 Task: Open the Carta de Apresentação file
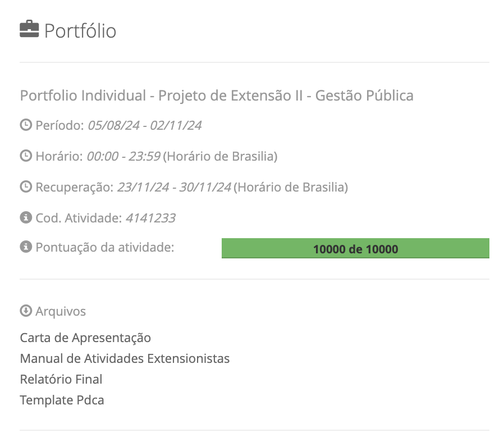[85, 338]
